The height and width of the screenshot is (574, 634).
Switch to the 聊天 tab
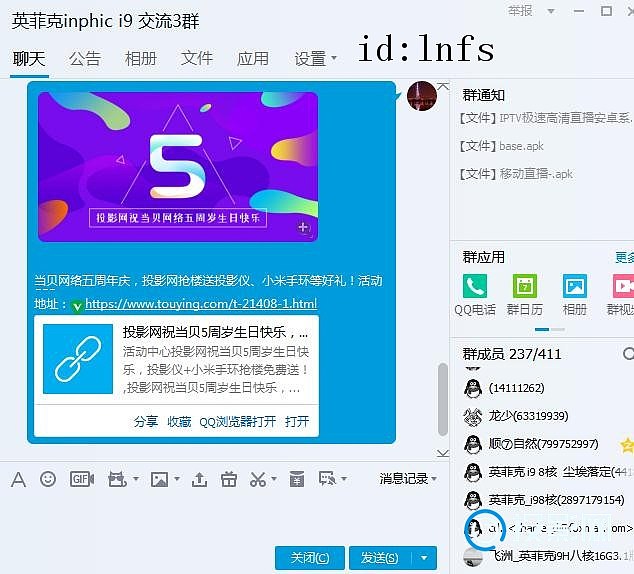[29, 59]
